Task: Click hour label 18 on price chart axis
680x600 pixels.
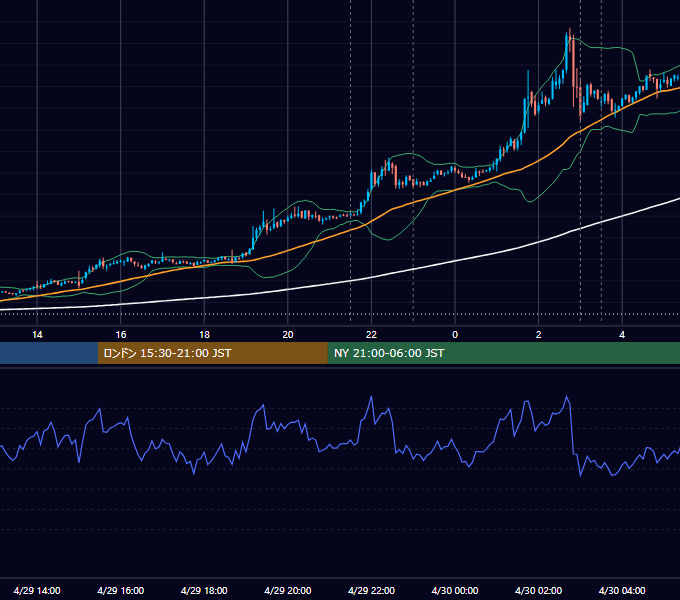Action: tap(204, 334)
